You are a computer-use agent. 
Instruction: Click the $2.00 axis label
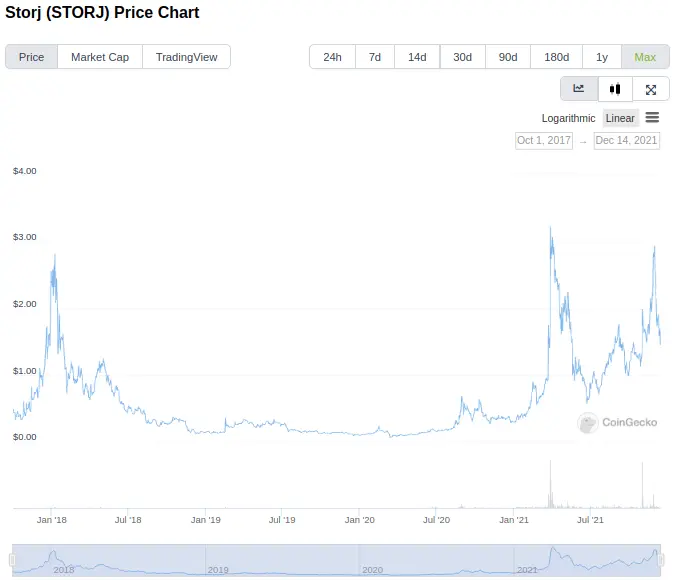pos(24,304)
